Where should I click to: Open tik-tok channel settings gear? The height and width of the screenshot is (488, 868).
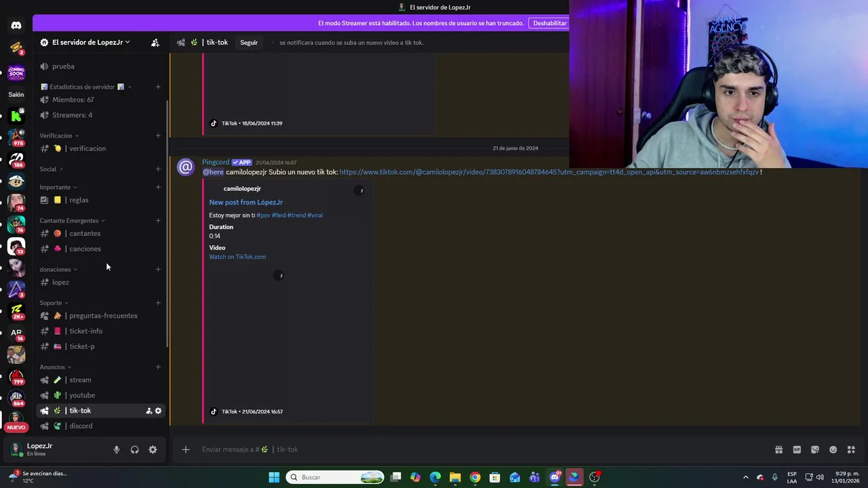pos(159,411)
